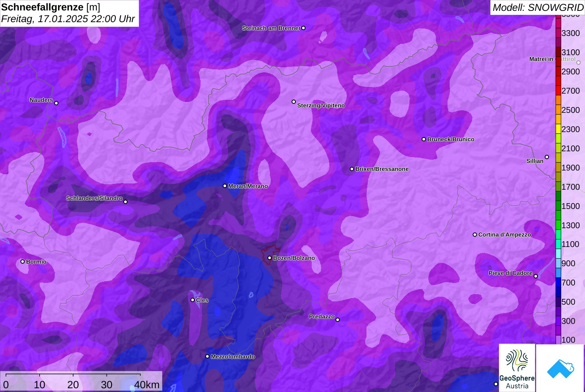Click the Sterzing/Vipiteno location dot

(294, 102)
